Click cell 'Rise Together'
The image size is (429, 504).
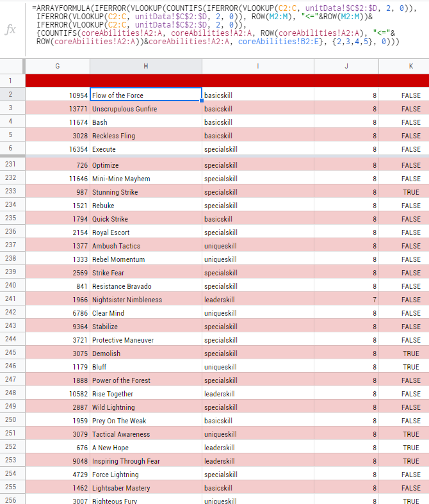[146, 394]
